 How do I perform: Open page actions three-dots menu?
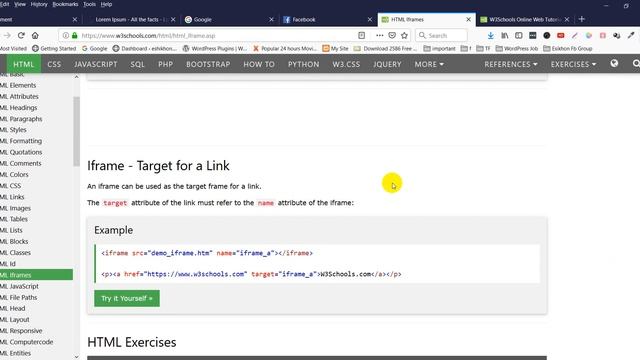380,36
